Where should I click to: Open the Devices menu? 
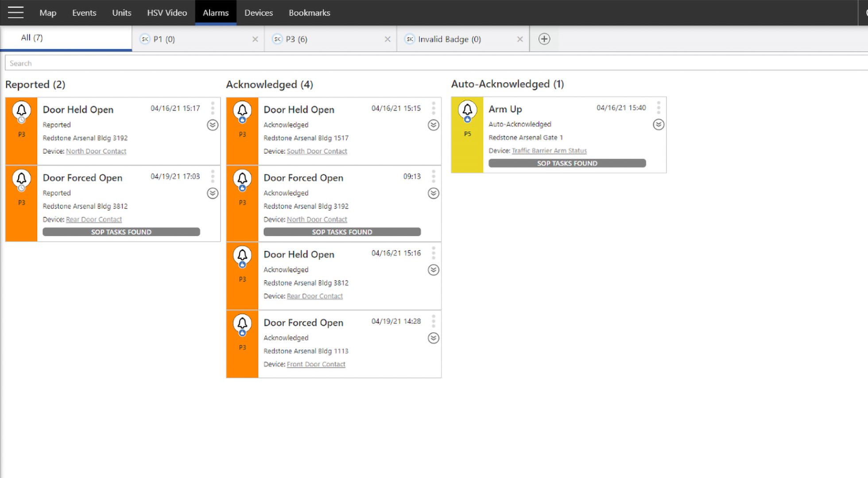(259, 13)
